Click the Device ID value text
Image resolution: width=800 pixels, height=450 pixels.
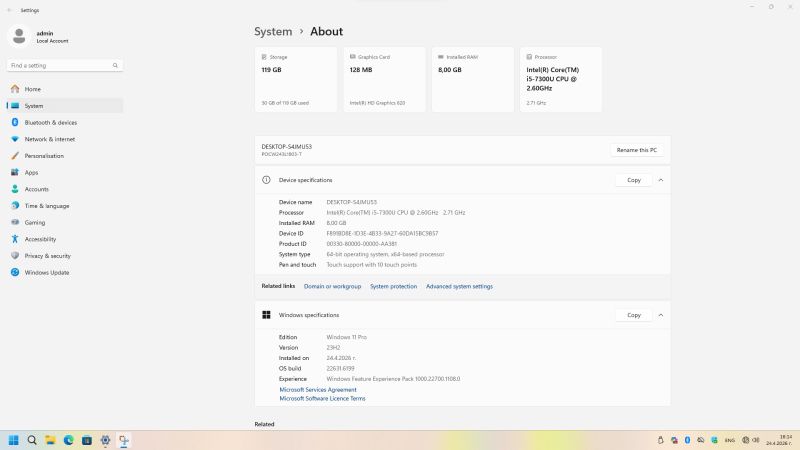(x=382, y=234)
